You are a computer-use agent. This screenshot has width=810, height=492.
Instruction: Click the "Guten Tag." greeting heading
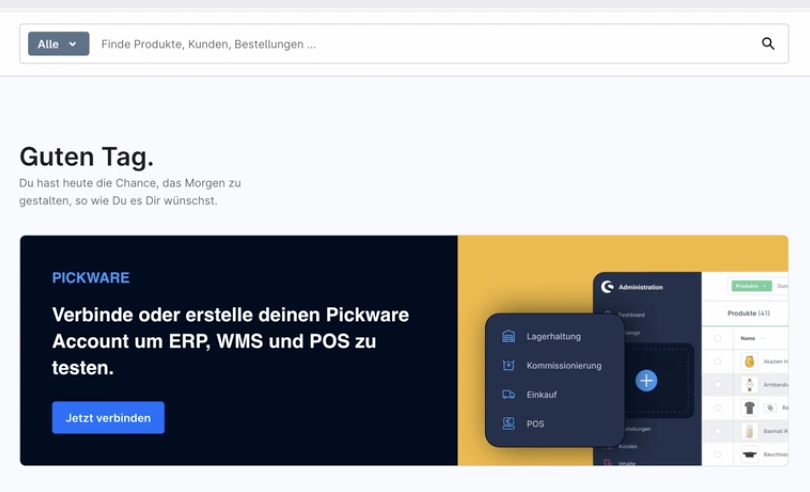[x=87, y=157]
